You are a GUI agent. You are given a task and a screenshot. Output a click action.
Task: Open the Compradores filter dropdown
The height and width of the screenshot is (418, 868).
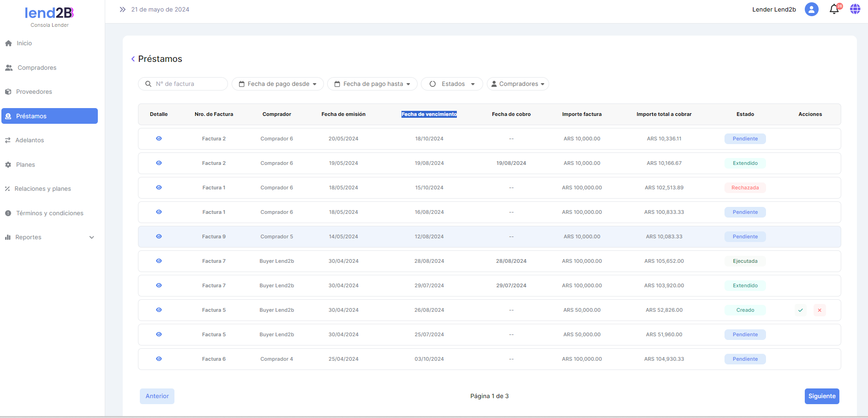coord(518,84)
